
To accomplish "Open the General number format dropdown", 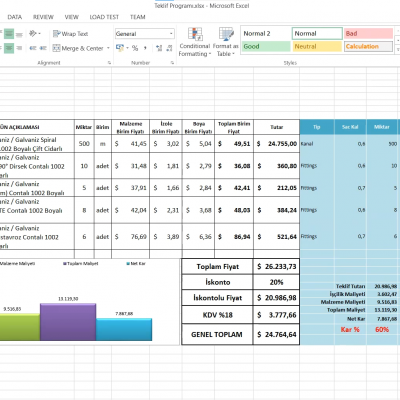I will tap(145, 34).
